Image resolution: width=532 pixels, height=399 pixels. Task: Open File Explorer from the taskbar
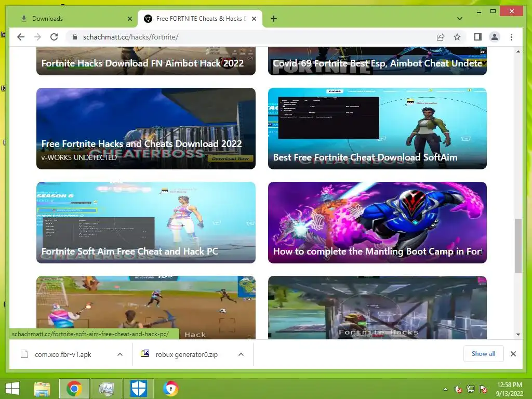[42, 389]
